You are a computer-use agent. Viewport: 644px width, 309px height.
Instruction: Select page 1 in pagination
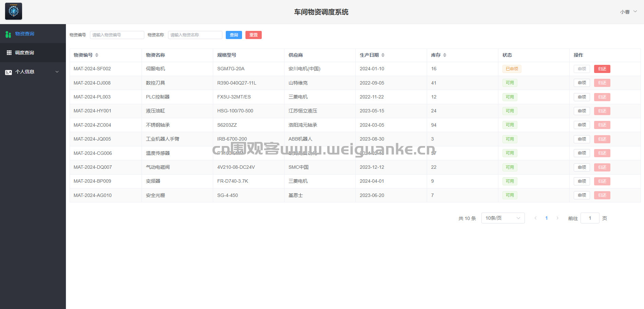coord(547,218)
